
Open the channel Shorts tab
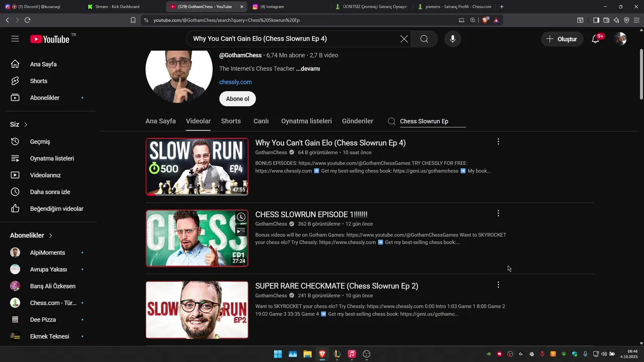231,121
